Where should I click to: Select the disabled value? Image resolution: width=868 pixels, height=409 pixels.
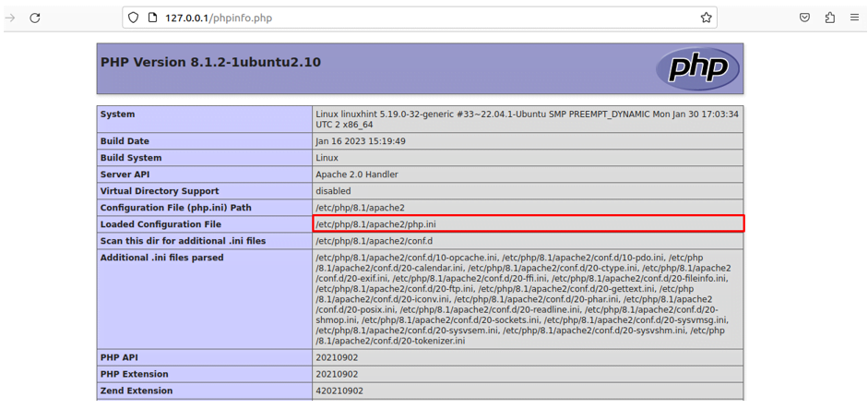(x=333, y=191)
